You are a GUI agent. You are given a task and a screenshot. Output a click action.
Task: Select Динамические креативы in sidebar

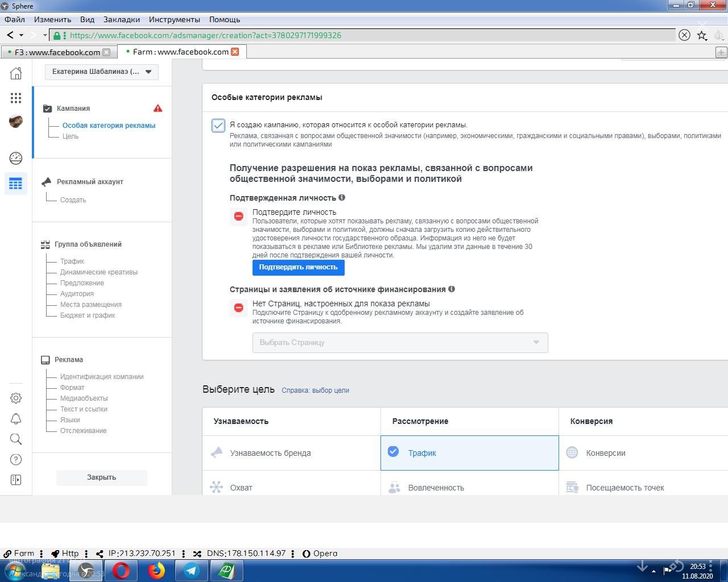99,272
